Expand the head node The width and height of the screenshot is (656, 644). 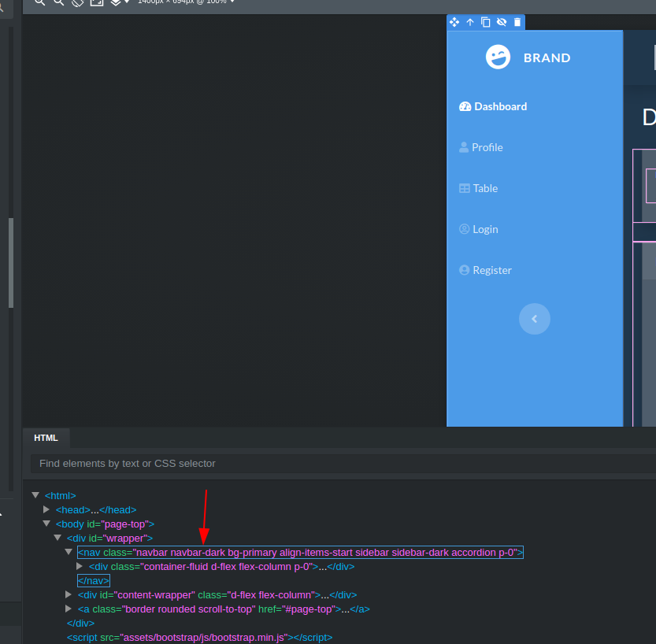coord(46,509)
